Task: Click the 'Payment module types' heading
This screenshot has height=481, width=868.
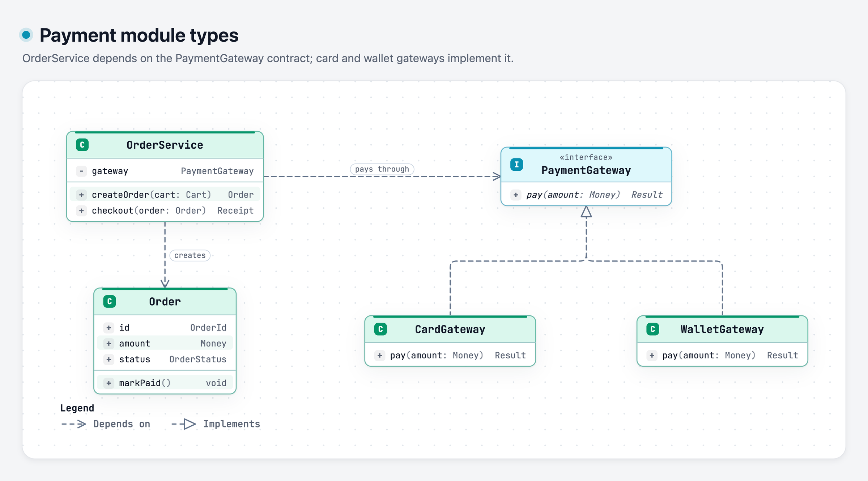Action: (139, 35)
